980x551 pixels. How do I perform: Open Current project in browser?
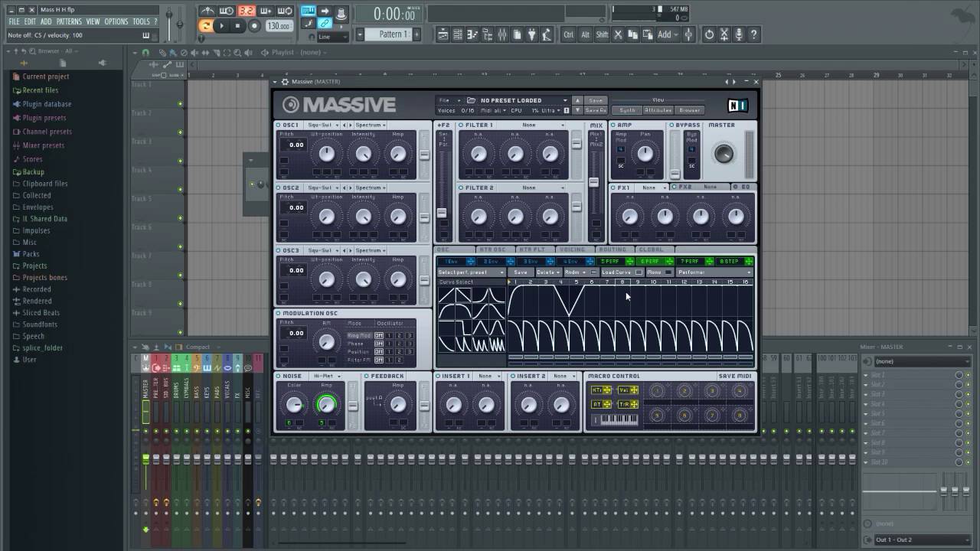click(45, 77)
